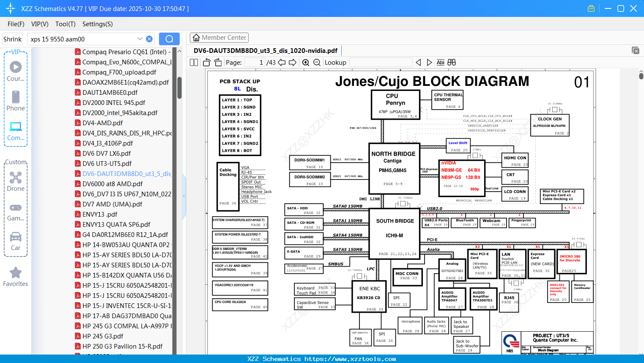
Task: Open the Phone category in sidebar
Action: (16, 101)
